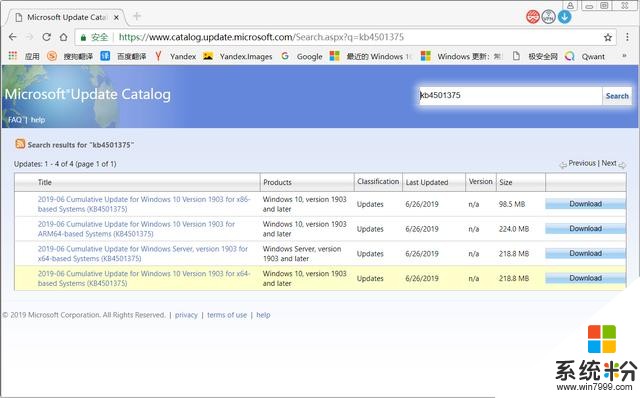Bookmark this page with the star icon
This screenshot has height=398, width=640.
tap(608, 38)
